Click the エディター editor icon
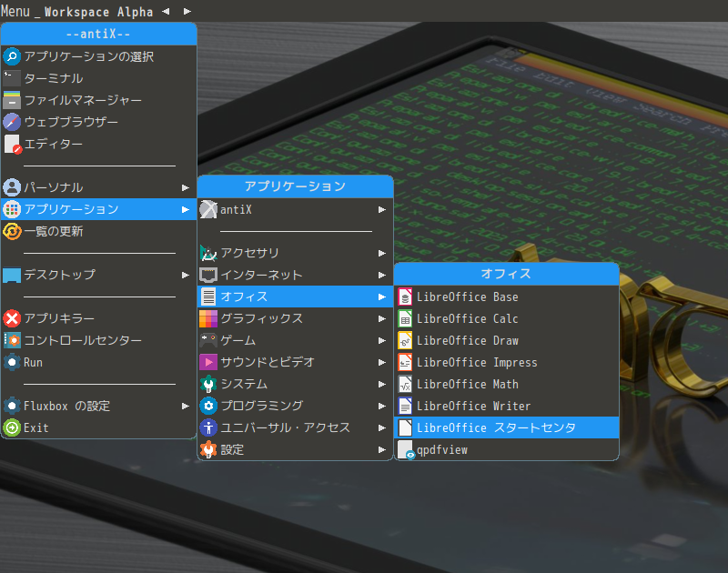The image size is (728, 573). pos(12,144)
